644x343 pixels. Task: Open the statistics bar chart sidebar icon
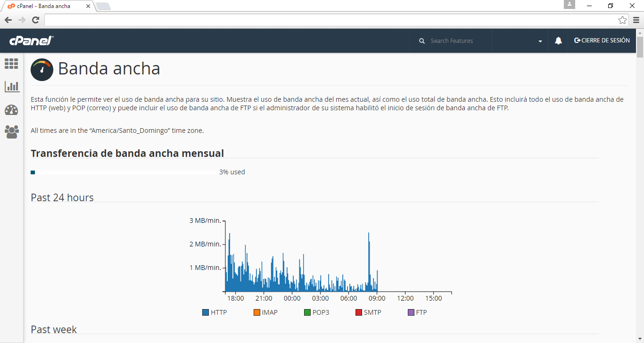click(12, 86)
